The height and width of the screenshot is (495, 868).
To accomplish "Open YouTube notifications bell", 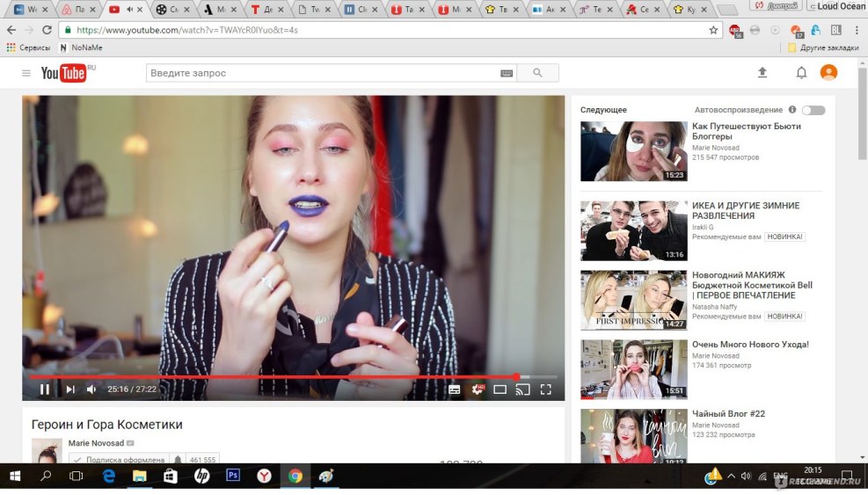I will (x=801, y=73).
